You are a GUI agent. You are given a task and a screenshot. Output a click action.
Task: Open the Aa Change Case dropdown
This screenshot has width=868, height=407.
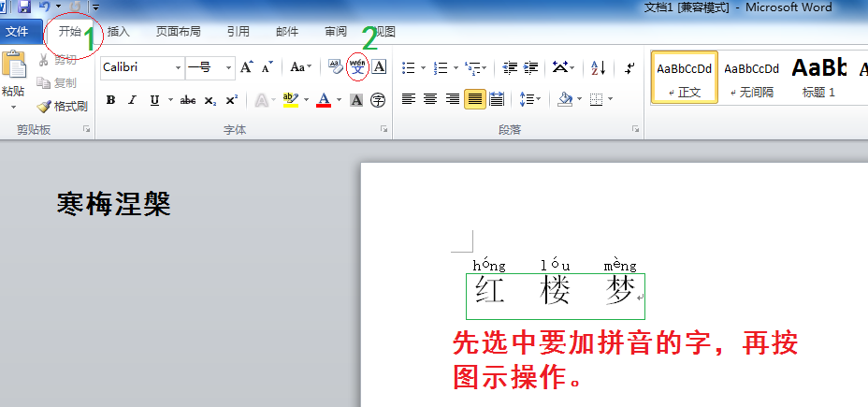coord(301,67)
